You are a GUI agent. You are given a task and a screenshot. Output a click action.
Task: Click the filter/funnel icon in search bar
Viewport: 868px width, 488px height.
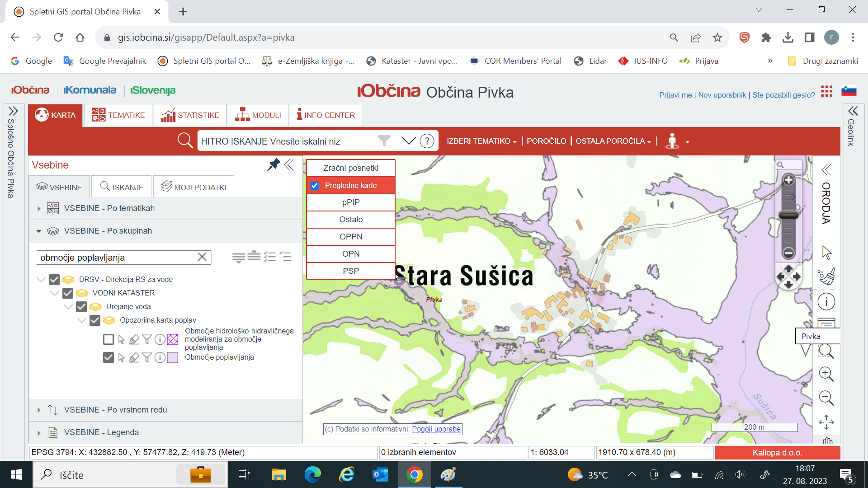[383, 141]
